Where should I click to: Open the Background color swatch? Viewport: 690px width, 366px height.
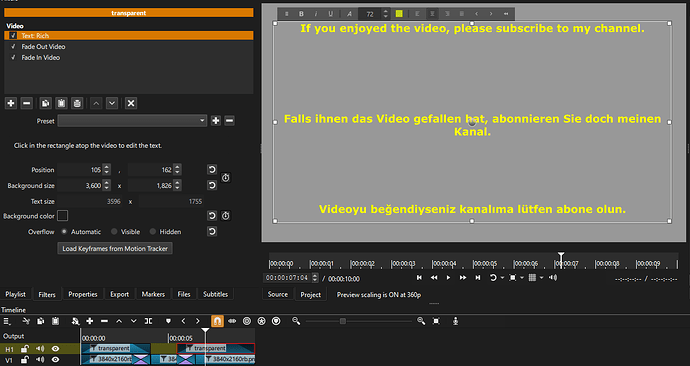coord(62,216)
